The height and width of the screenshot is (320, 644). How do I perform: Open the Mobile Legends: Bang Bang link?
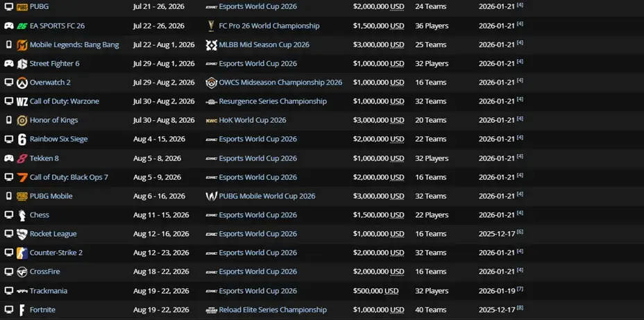(74, 45)
